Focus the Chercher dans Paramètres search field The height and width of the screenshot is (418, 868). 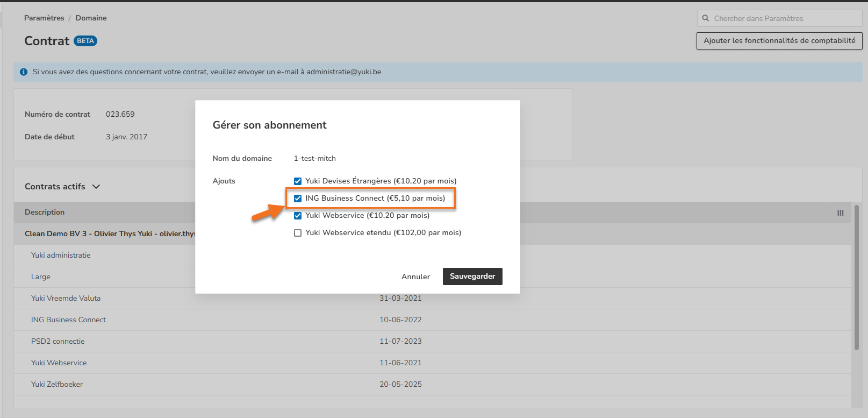pyautogui.click(x=779, y=18)
